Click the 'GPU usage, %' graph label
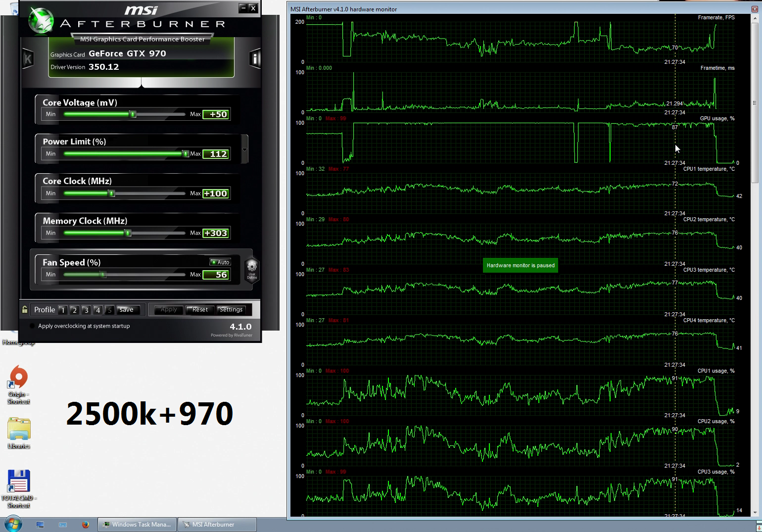Viewport: 762px width, 532px height. (x=717, y=118)
